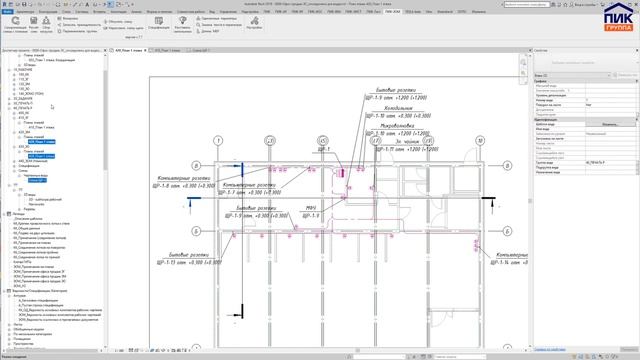Screen dimensions: 640x360
Task: Click the first large synchronization ribbon button
Action: pos(16,24)
